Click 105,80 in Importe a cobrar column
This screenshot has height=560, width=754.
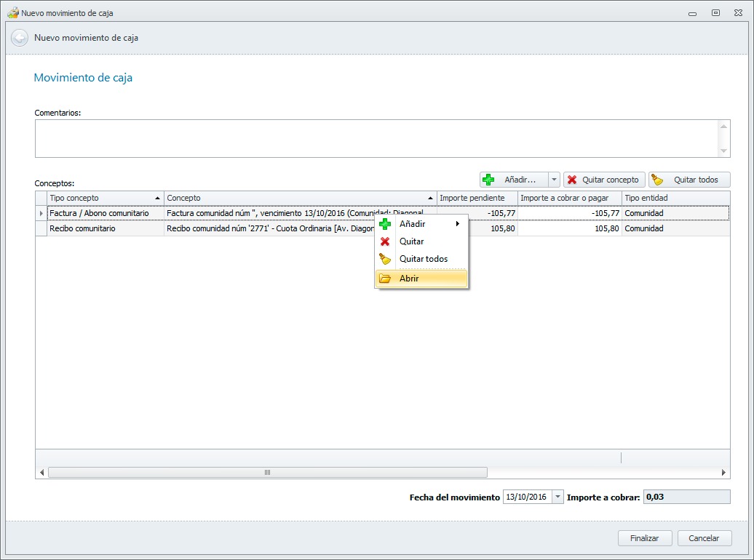tap(569, 228)
